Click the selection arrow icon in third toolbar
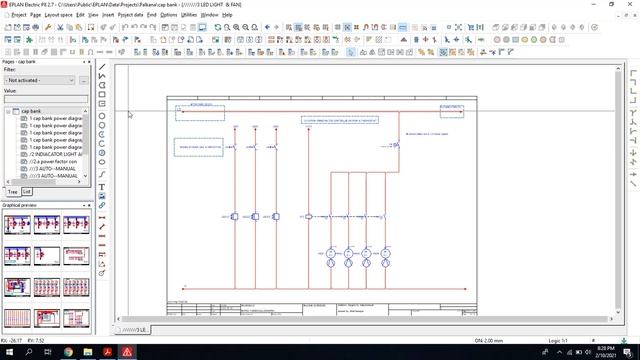 point(351,52)
